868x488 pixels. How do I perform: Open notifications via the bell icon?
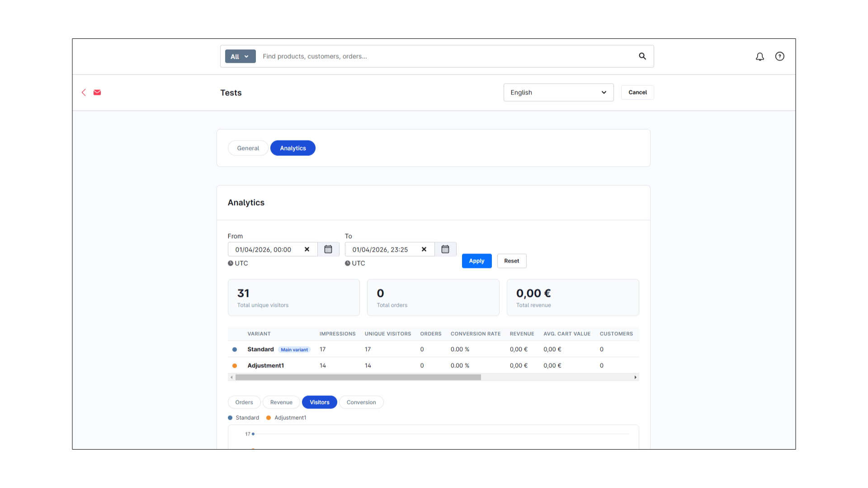759,56
